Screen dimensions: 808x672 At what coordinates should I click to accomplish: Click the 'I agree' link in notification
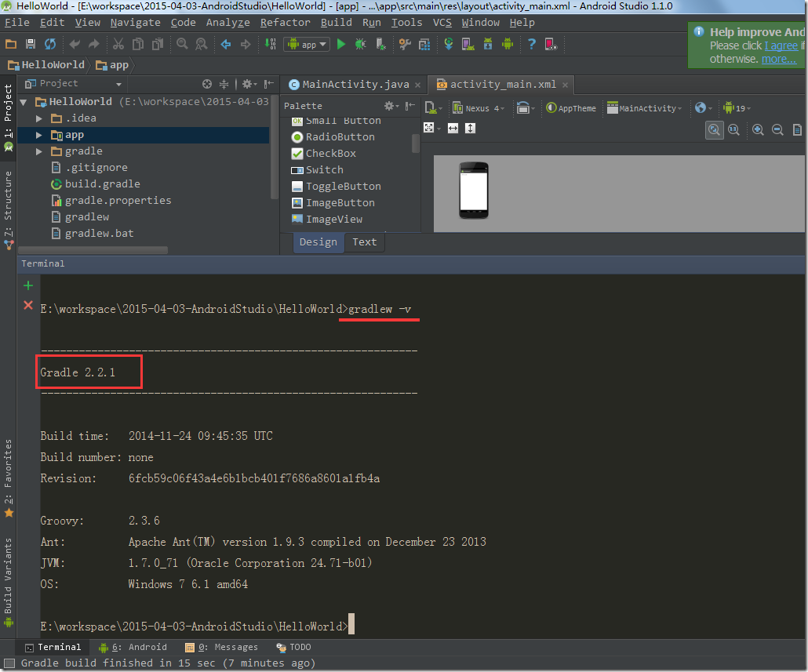click(x=781, y=45)
